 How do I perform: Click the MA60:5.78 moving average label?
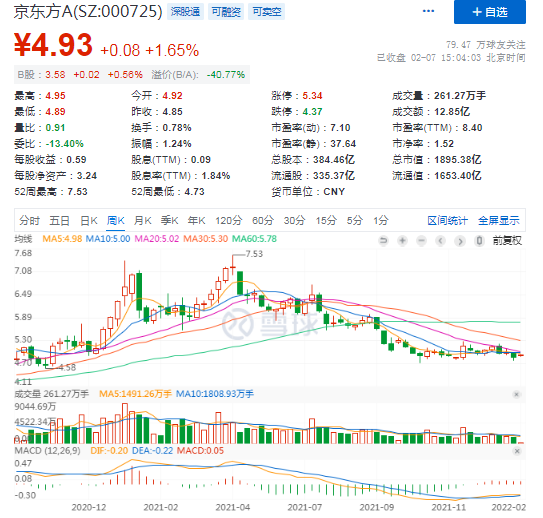[254, 239]
